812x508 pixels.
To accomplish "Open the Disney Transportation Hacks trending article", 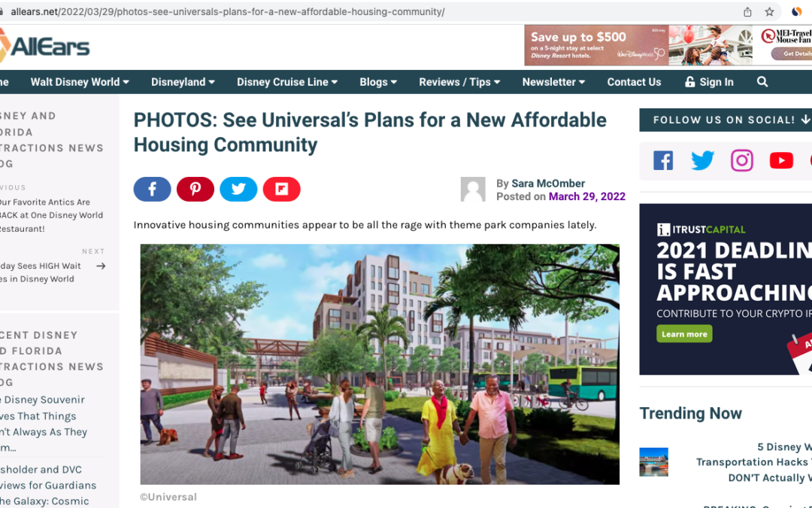I will click(754, 462).
